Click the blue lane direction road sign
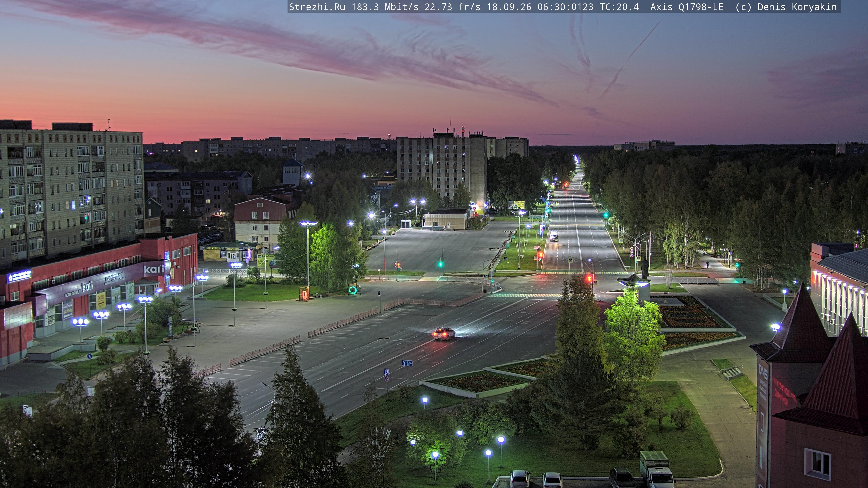Viewport: 868px width, 488px height. (x=407, y=363)
